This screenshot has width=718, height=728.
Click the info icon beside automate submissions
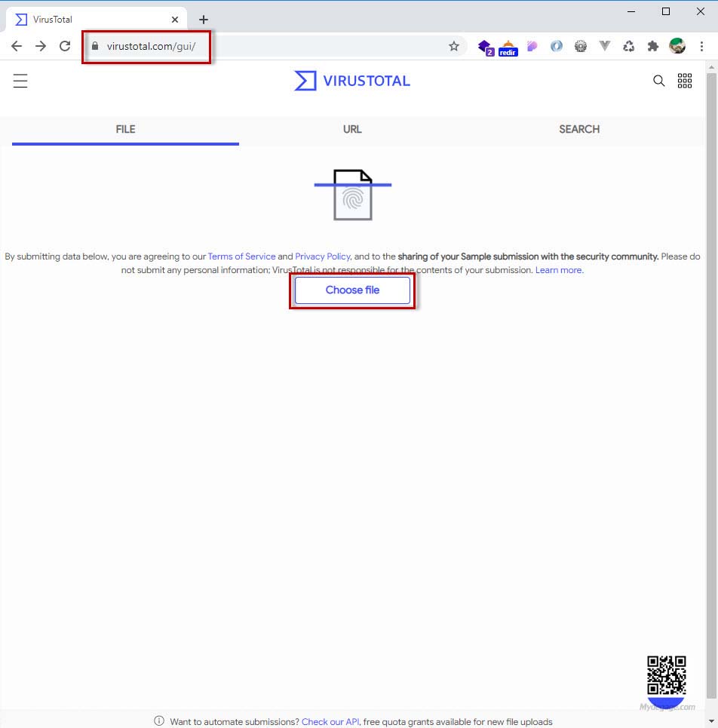pos(159,720)
